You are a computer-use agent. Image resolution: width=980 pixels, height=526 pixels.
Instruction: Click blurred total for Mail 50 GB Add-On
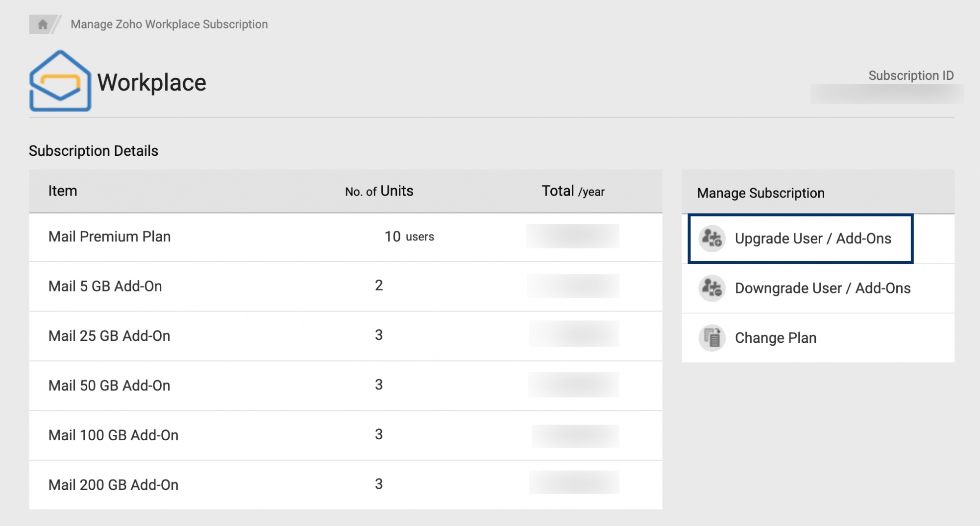pyautogui.click(x=574, y=384)
